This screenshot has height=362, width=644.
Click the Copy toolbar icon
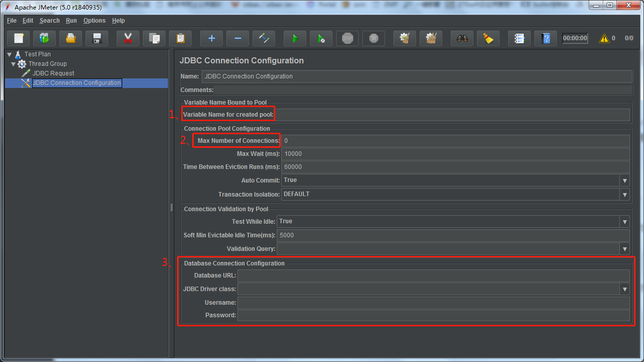[x=154, y=38]
